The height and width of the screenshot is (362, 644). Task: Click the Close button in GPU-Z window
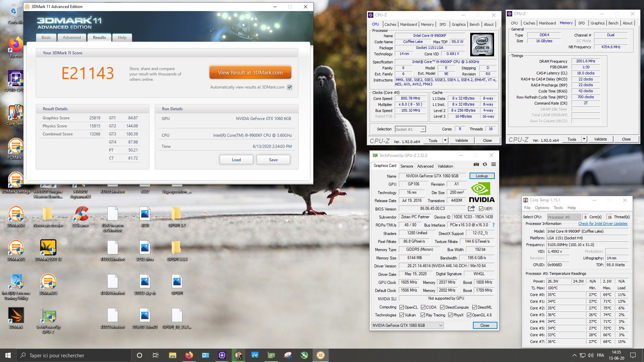(x=485, y=325)
